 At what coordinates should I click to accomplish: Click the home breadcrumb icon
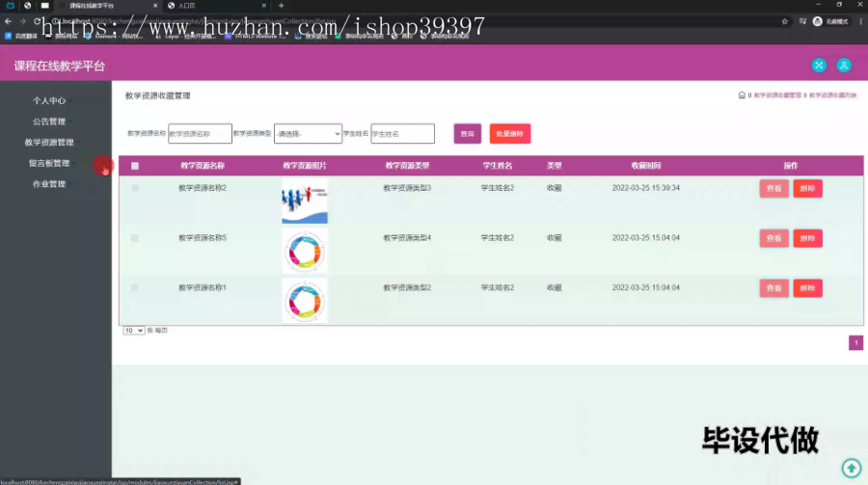pos(742,95)
